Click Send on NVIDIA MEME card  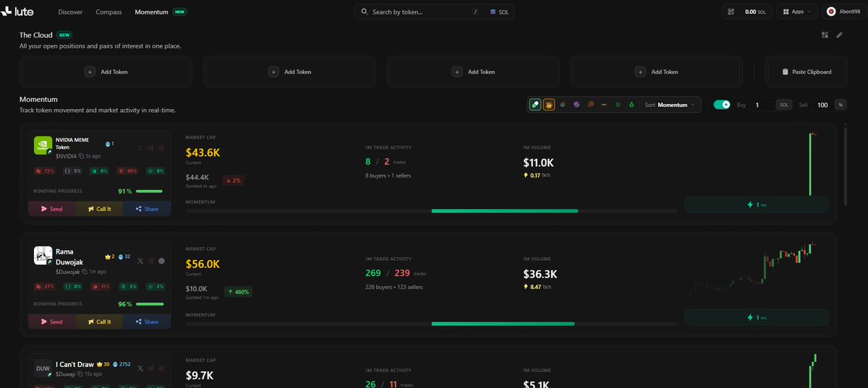coord(52,209)
